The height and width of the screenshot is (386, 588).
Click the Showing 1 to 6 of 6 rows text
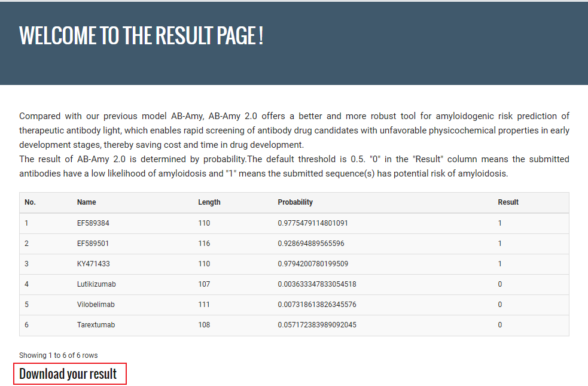click(x=59, y=355)
